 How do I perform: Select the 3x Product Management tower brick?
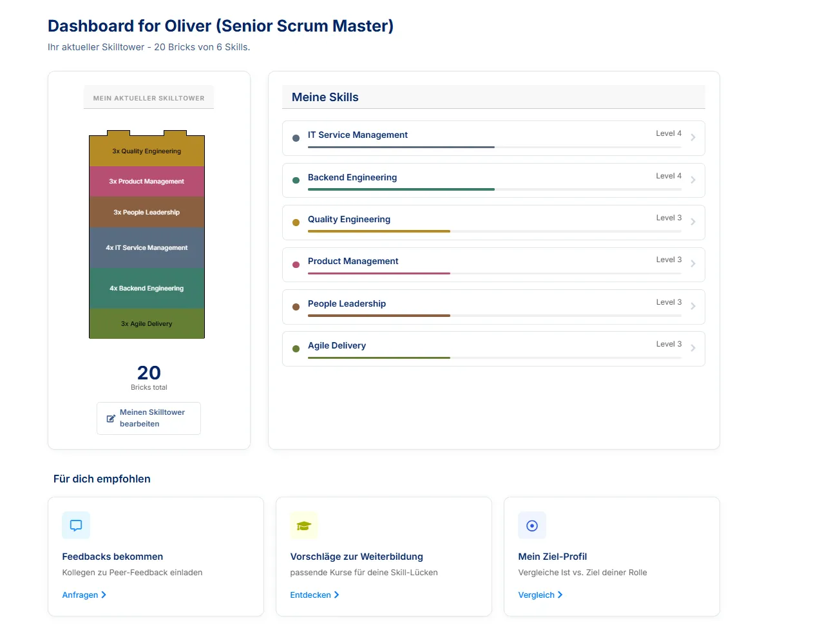[x=147, y=181]
